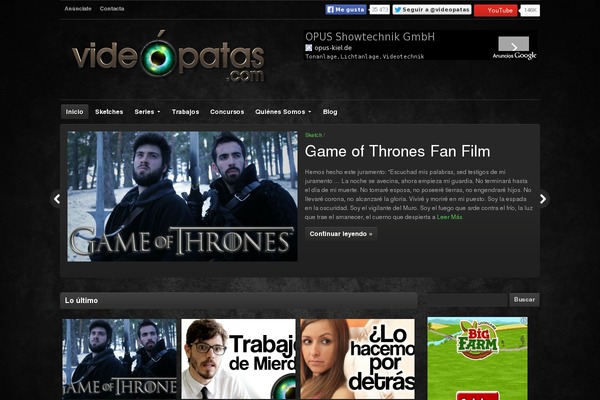Open the Sketches menu item
Image resolution: width=600 pixels, height=400 pixels.
pyautogui.click(x=109, y=112)
